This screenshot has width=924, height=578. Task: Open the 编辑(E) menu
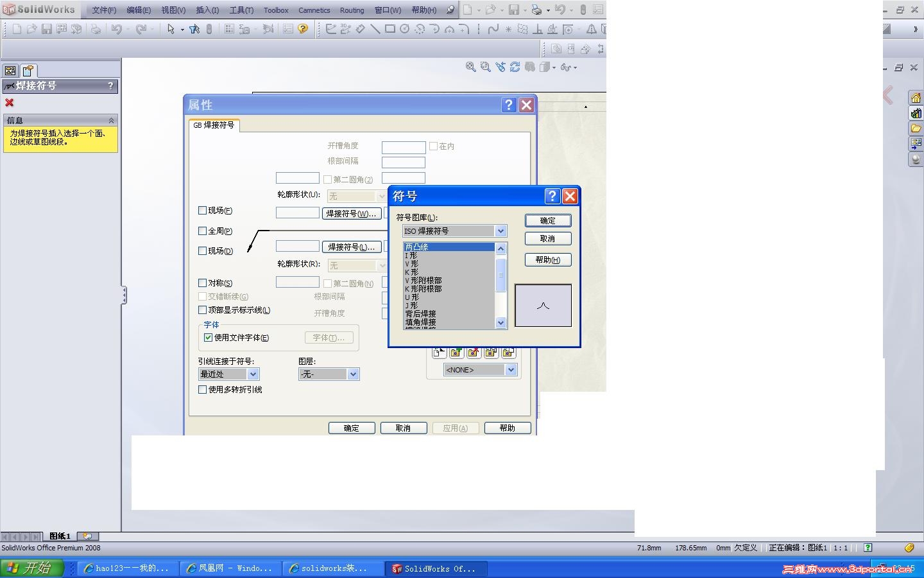[x=139, y=10]
